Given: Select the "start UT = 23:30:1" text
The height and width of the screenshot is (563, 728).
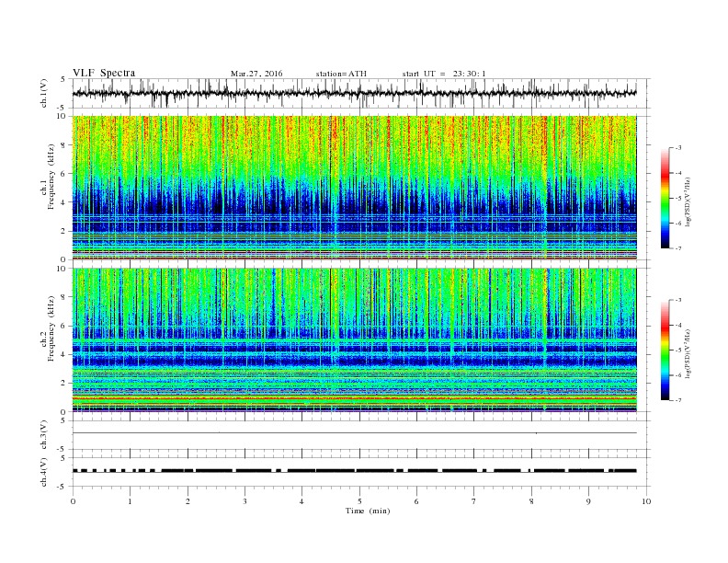Looking at the screenshot, I should [444, 74].
